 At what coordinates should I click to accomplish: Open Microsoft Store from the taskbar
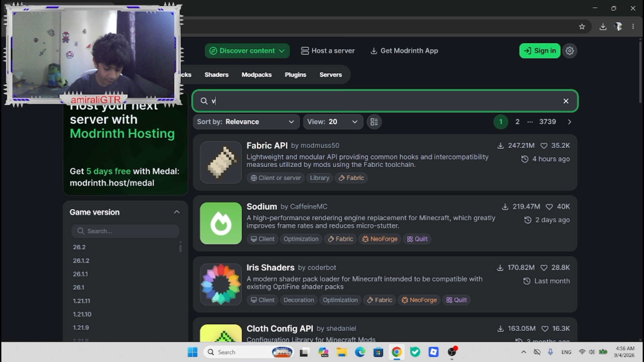(378, 352)
